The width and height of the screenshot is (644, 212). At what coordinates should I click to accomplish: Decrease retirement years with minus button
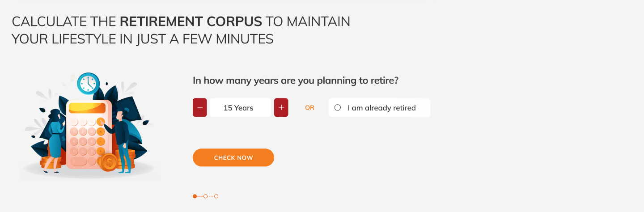tap(200, 108)
